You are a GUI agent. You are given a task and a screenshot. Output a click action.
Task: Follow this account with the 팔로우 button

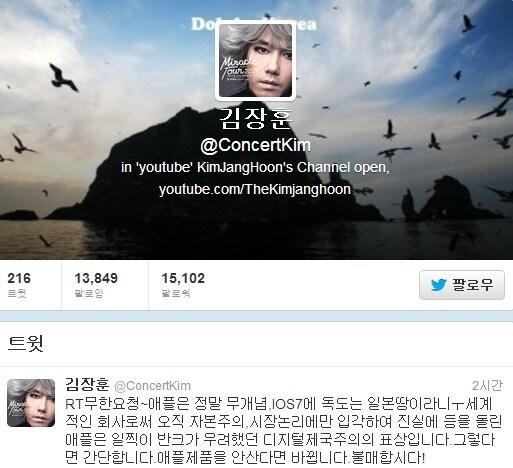(462, 285)
